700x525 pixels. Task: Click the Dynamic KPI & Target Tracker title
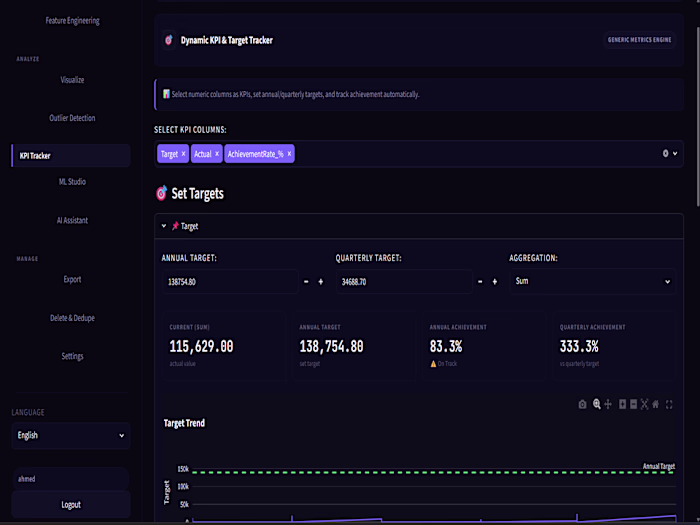pyautogui.click(x=226, y=40)
